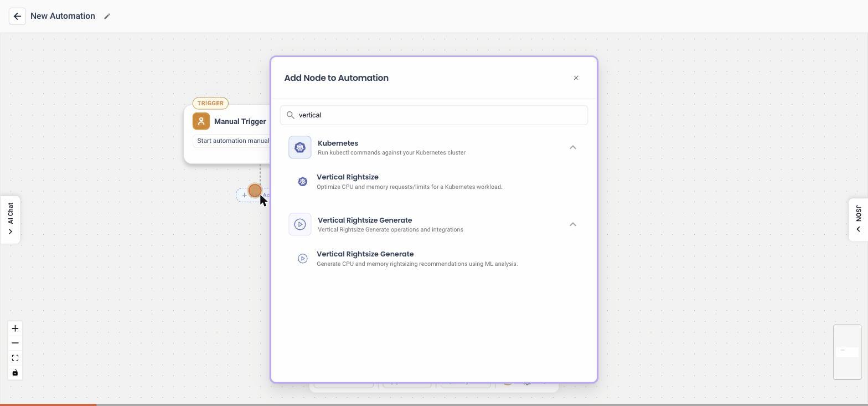Viewport: 868px width, 406px height.
Task: Click the 'Start automation manual' description text
Action: 233,141
